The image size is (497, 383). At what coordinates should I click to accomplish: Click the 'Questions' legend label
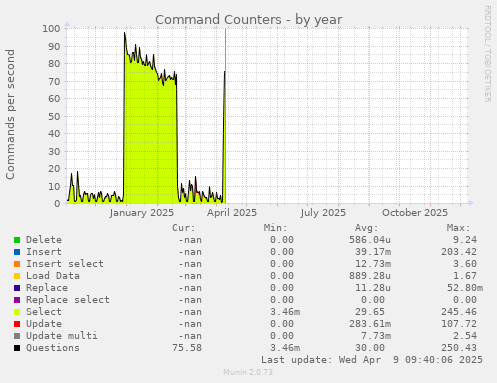click(53, 348)
